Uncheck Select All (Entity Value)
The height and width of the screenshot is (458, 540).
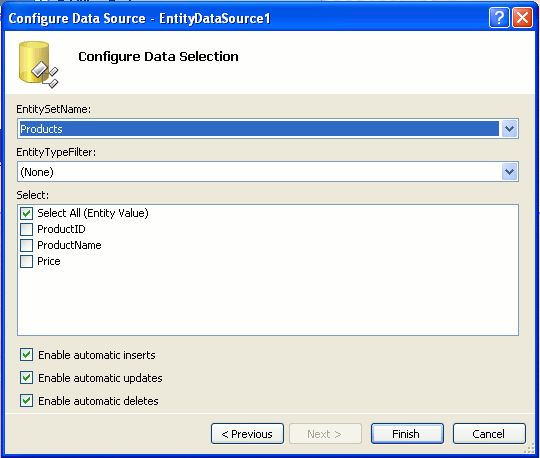point(27,213)
